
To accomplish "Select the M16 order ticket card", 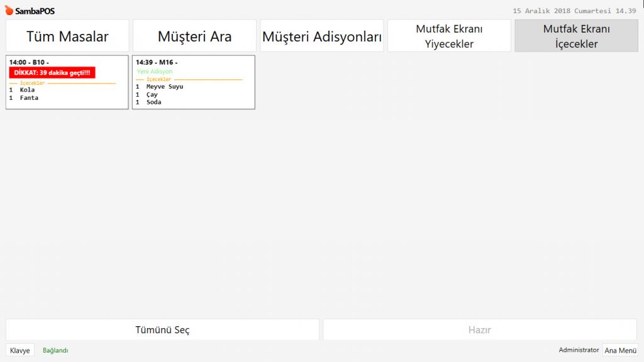I will click(x=193, y=82).
